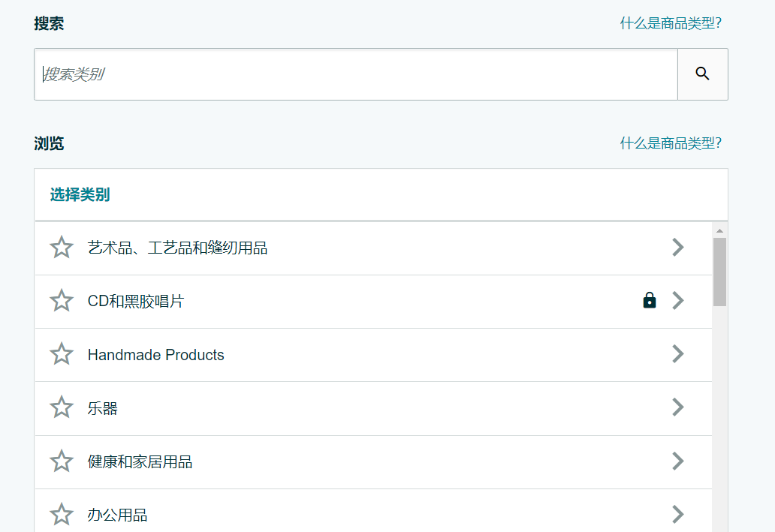
Task: Expand CD和黑胶唱片 chevron arrow
Action: click(678, 301)
